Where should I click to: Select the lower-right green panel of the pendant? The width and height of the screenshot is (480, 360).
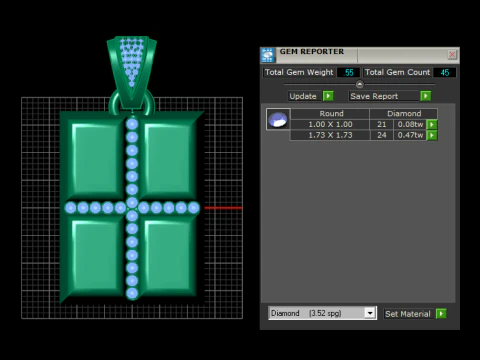[x=168, y=256]
